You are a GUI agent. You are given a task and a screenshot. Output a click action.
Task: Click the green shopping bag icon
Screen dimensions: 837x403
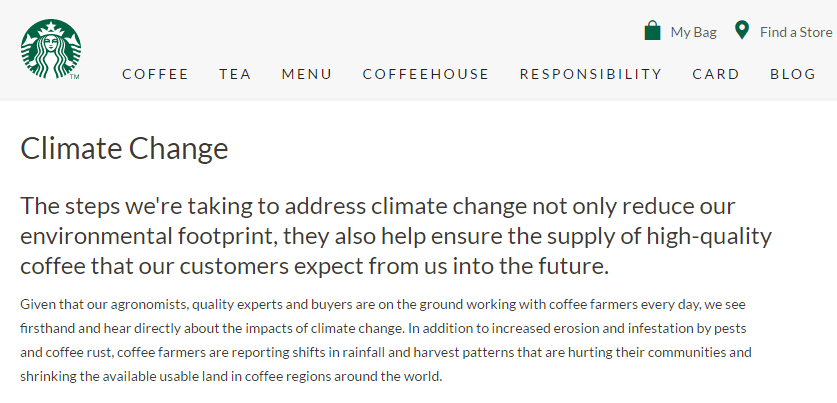click(653, 31)
